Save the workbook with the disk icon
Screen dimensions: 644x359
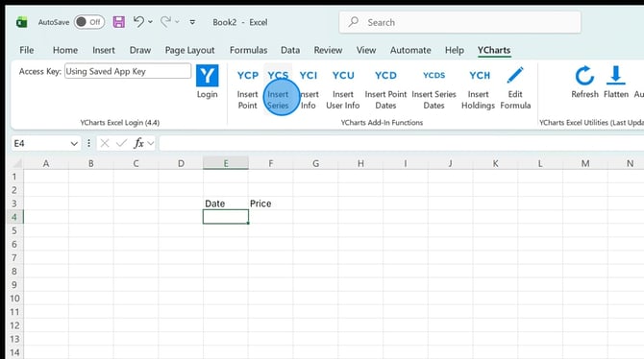pos(118,22)
